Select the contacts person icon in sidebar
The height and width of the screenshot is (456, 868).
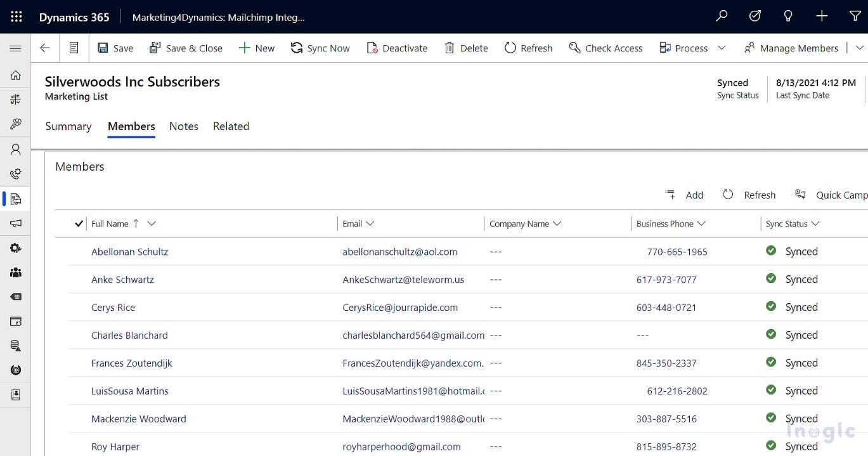(x=15, y=149)
